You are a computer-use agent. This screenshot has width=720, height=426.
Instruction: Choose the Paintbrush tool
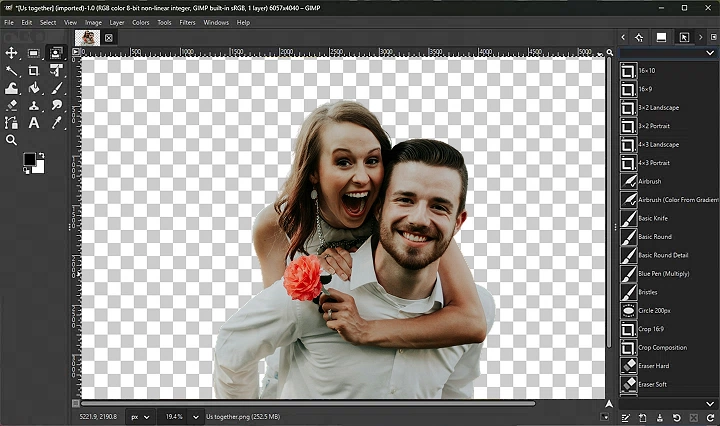click(56, 88)
